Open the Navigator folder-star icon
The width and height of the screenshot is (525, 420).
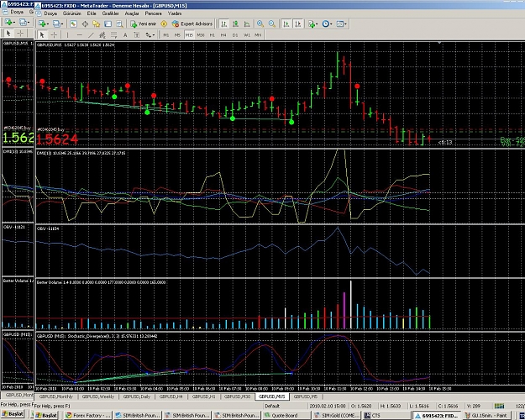point(97,24)
